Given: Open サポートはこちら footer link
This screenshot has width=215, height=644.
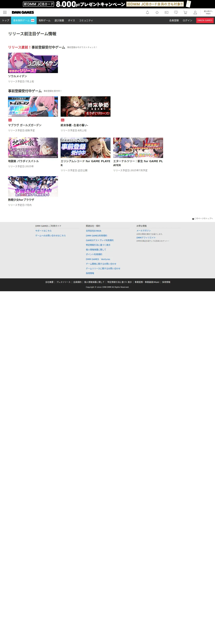Looking at the screenshot, I should point(43,231).
